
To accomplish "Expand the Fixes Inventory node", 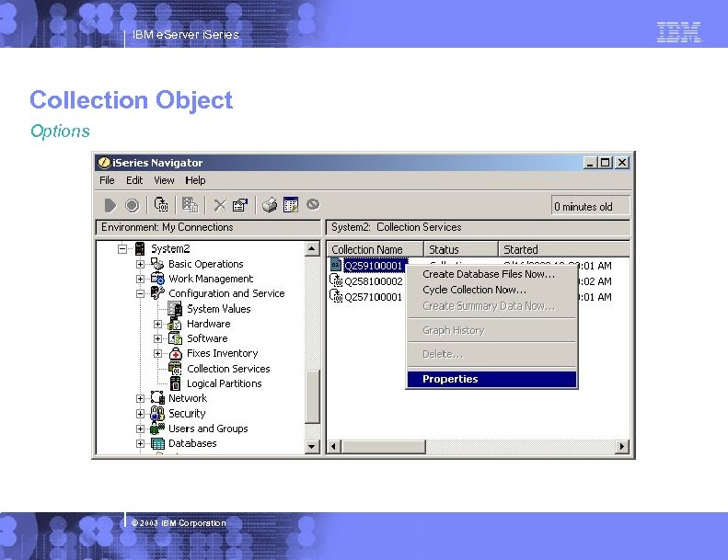I will [158, 353].
